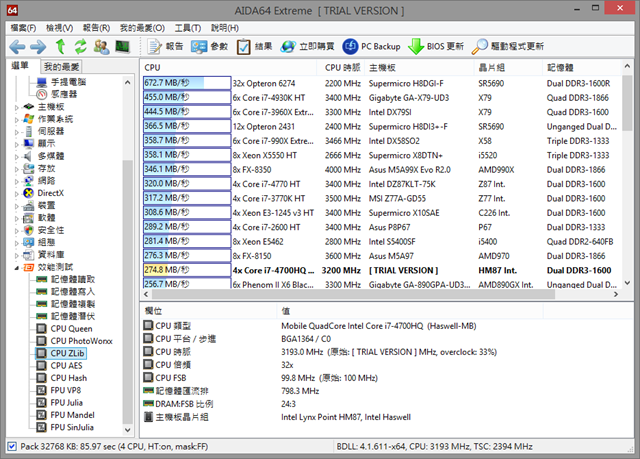Image resolution: width=640 pixels, height=459 pixels.
Task: Sort by the CPU 時脈 column header
Action: point(342,67)
